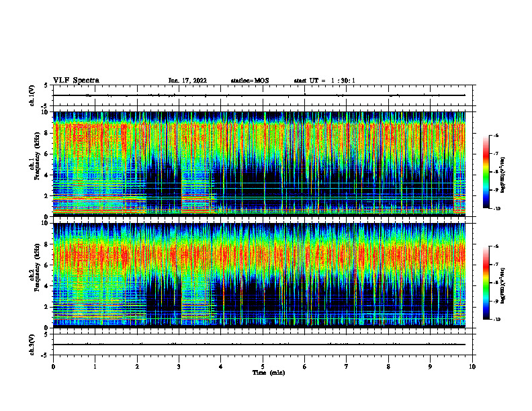Viewport: 532px width, 411px height.
Task: Click the ch.3 voltage waveform trace panel
Action: (263, 345)
